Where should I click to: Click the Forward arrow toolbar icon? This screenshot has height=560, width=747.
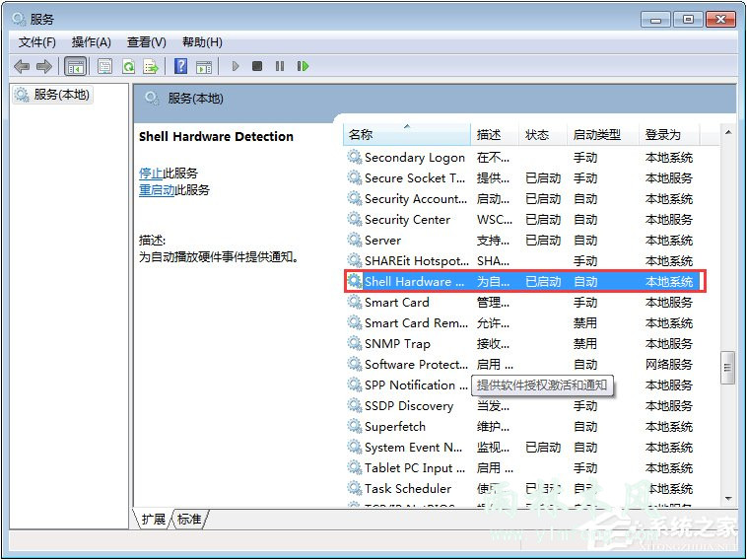43,66
